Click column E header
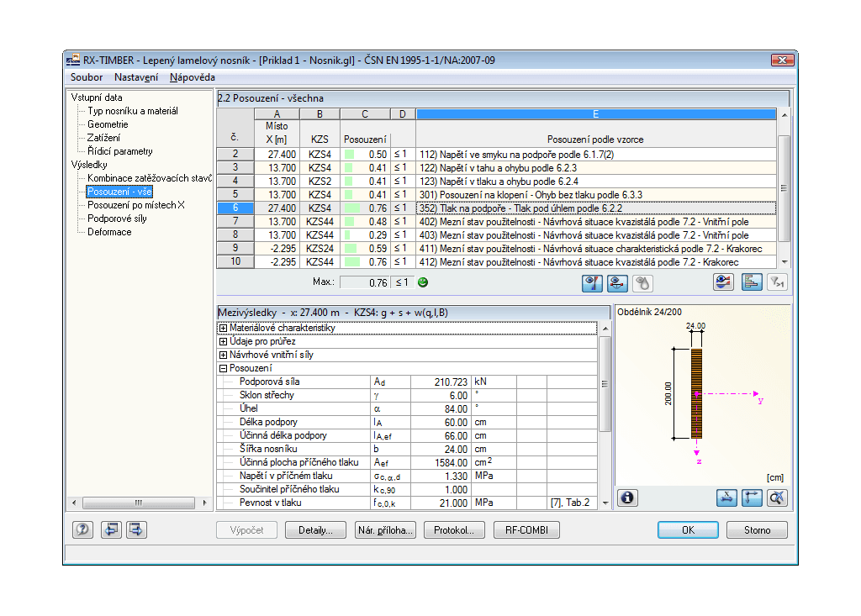This screenshot has height=616, width=861. tap(596, 114)
